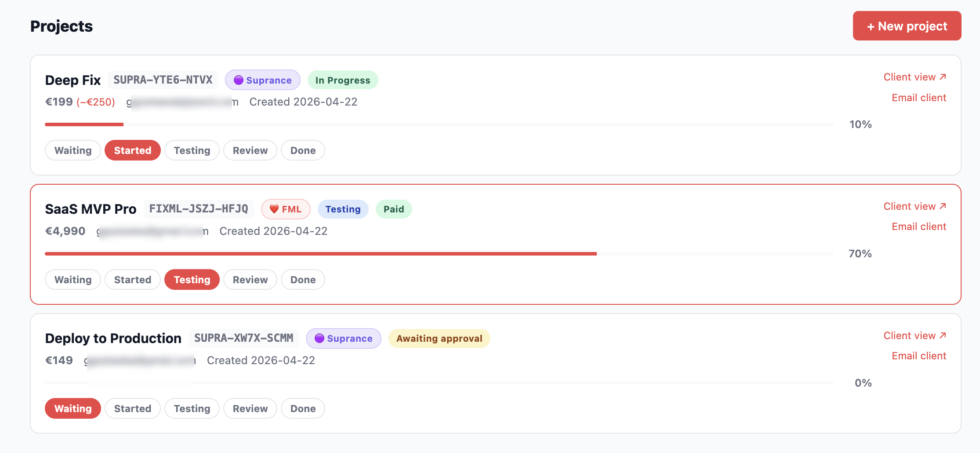Click project code SUPRA-YTE6-NTVX
The width and height of the screenshot is (980, 453).
click(163, 80)
